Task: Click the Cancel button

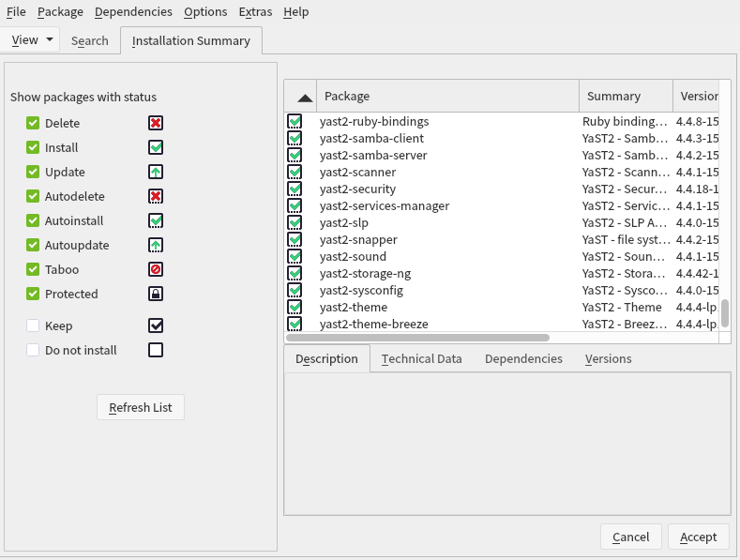Action: (x=631, y=537)
